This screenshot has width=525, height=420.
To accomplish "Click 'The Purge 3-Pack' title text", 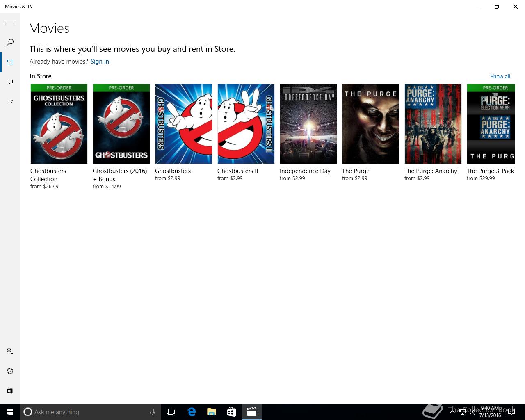I will coord(491,171).
